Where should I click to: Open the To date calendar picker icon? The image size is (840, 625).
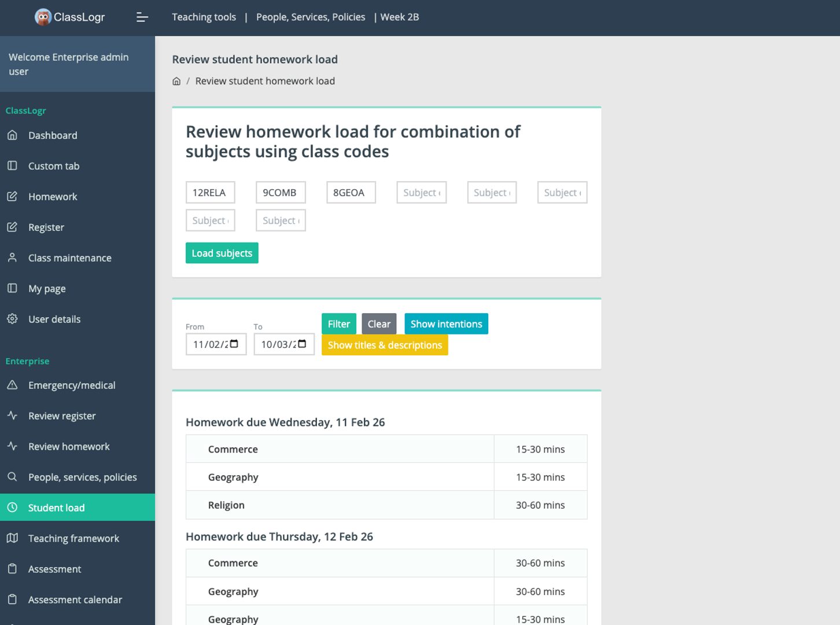[302, 344]
